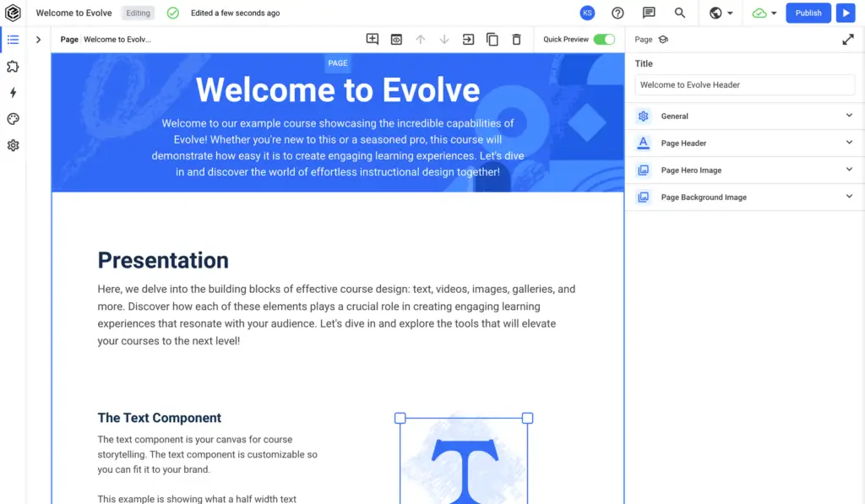The image size is (865, 504).
Task: Expand the Page Background Image section
Action: pos(743,197)
